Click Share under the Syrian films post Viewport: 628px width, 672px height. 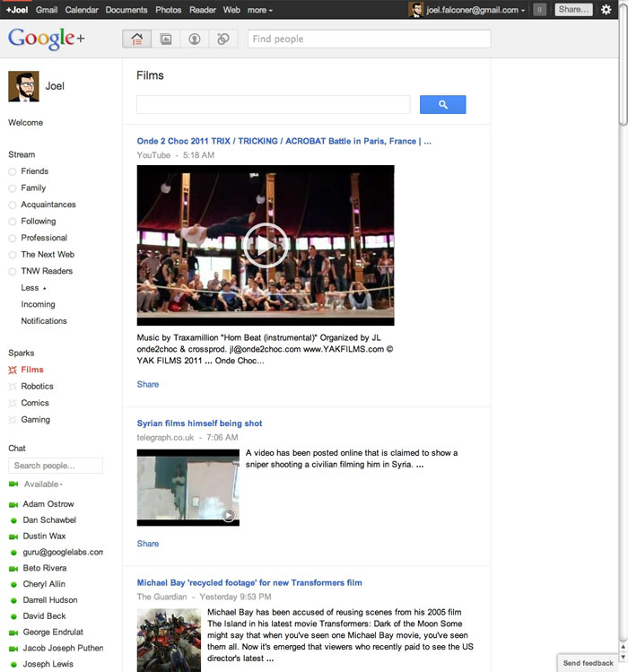[x=148, y=544]
